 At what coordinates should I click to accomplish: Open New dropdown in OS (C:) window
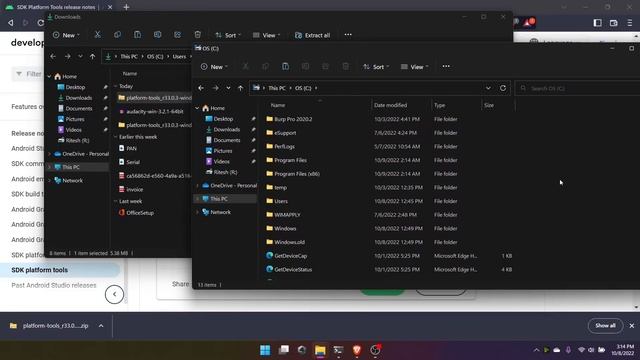pyautogui.click(x=214, y=67)
